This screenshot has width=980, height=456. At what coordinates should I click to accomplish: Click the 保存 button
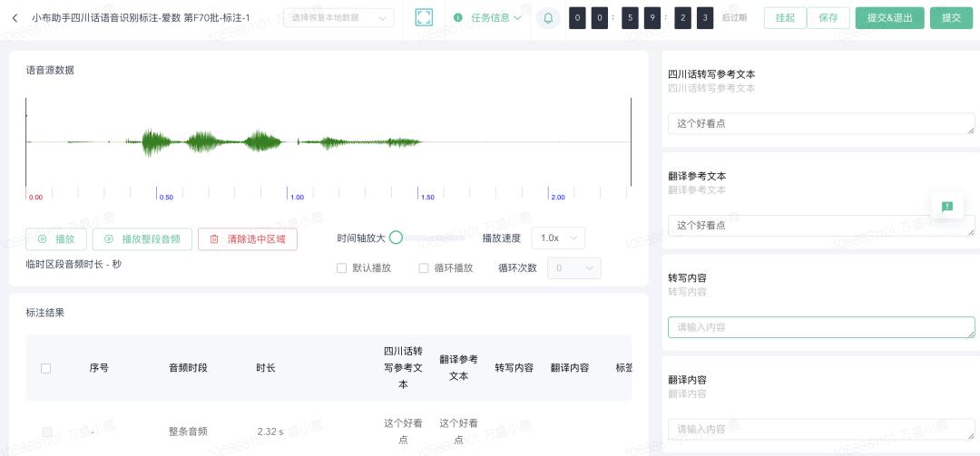828,18
